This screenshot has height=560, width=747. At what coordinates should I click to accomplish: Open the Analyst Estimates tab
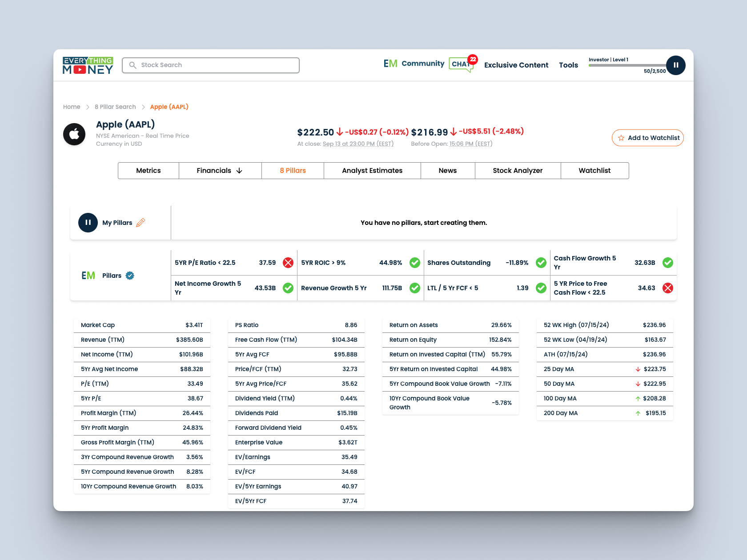coord(372,171)
